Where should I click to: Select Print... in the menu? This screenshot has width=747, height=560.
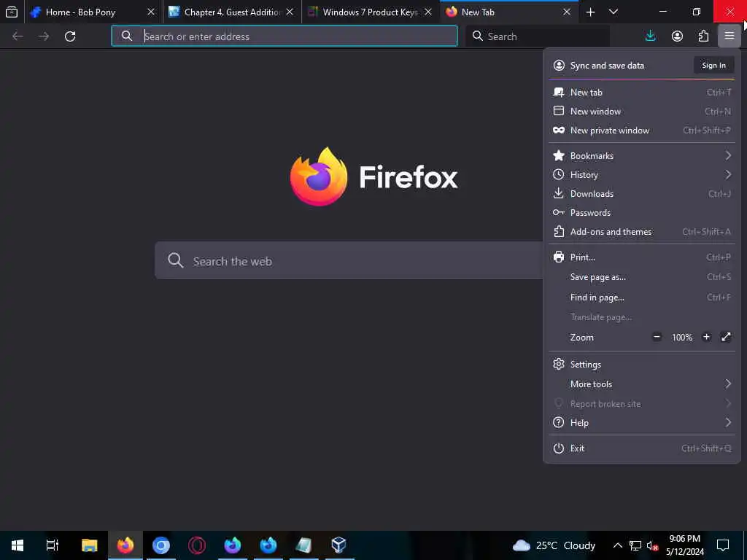pos(642,257)
